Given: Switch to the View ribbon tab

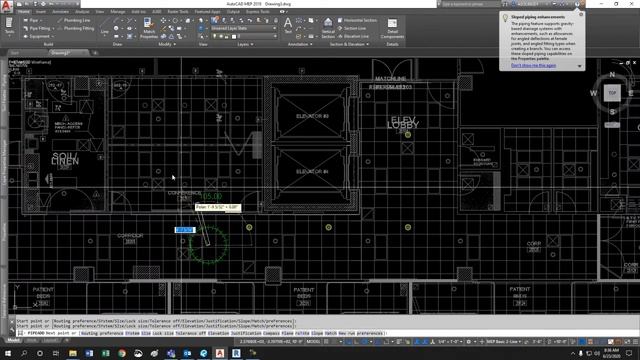Looking at the screenshot, I should (x=100, y=12).
